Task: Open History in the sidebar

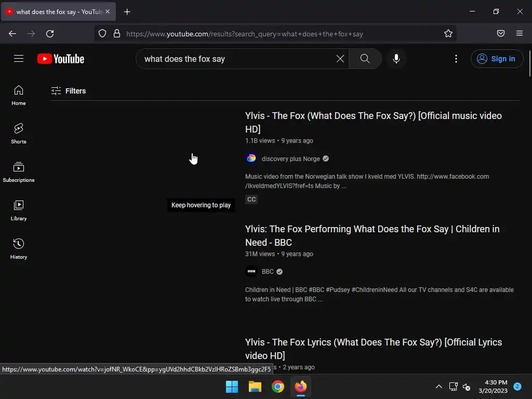Action: pyautogui.click(x=19, y=249)
